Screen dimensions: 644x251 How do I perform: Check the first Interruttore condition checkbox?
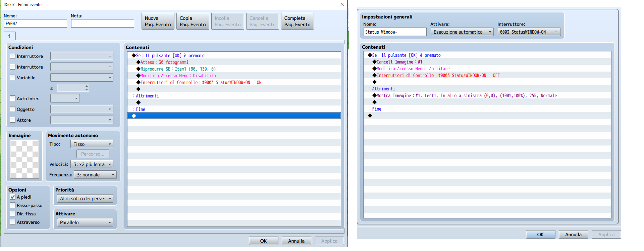pos(13,56)
